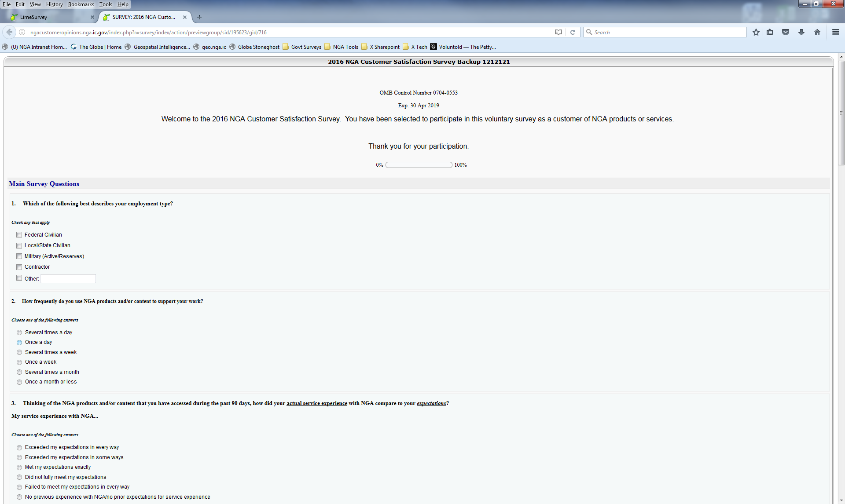Select Met my expectations exactly option

[x=19, y=467]
